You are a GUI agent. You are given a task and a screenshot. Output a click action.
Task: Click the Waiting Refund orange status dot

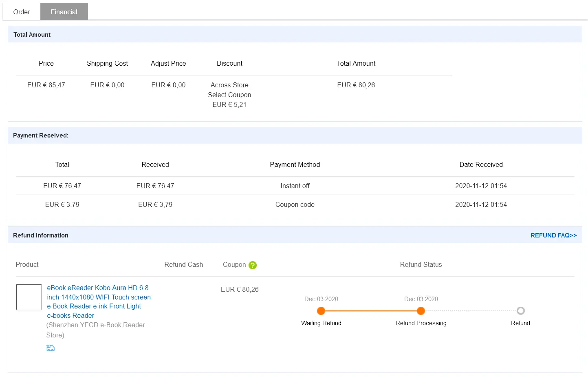pos(321,311)
